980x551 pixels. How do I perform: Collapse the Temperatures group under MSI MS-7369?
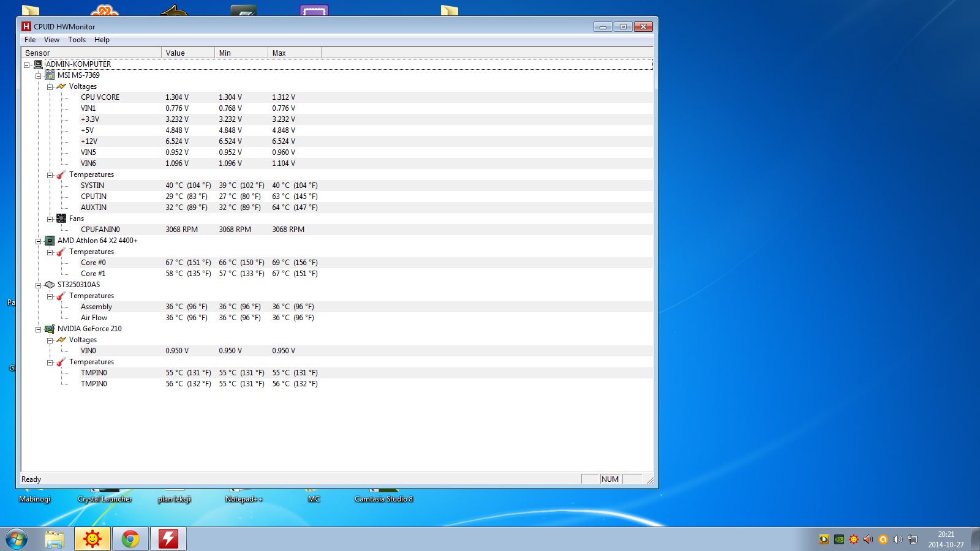pyautogui.click(x=50, y=175)
